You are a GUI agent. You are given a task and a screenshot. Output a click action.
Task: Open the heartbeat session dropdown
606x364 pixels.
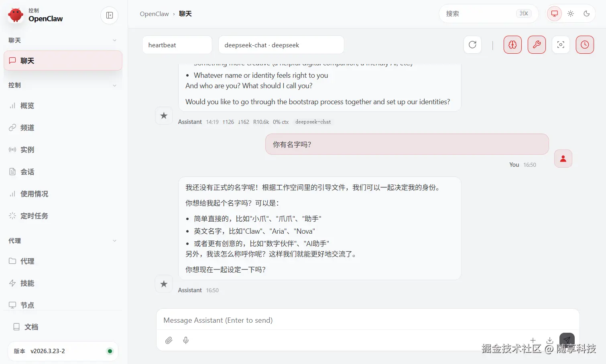177,44
